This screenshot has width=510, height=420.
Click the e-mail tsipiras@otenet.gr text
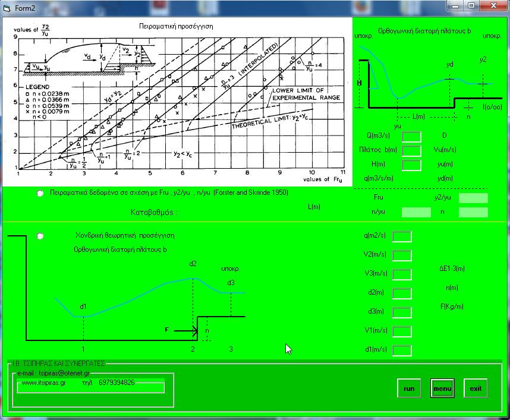[53, 373]
